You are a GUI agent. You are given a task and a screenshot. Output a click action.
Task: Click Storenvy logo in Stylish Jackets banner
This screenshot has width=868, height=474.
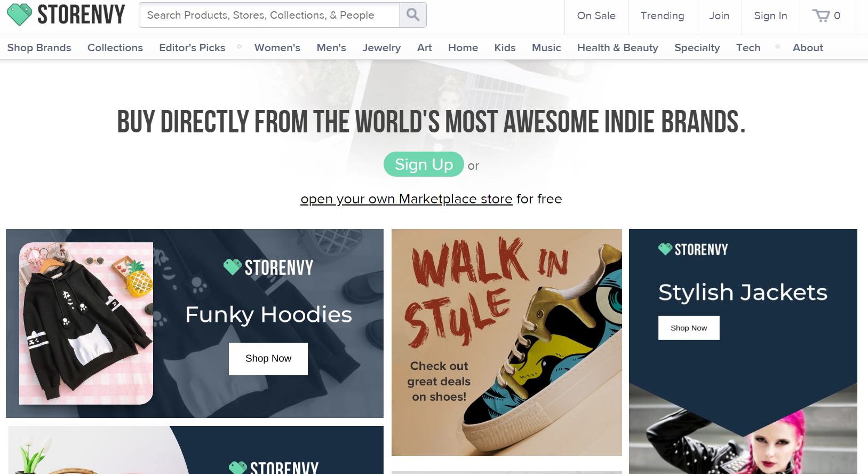pos(693,249)
